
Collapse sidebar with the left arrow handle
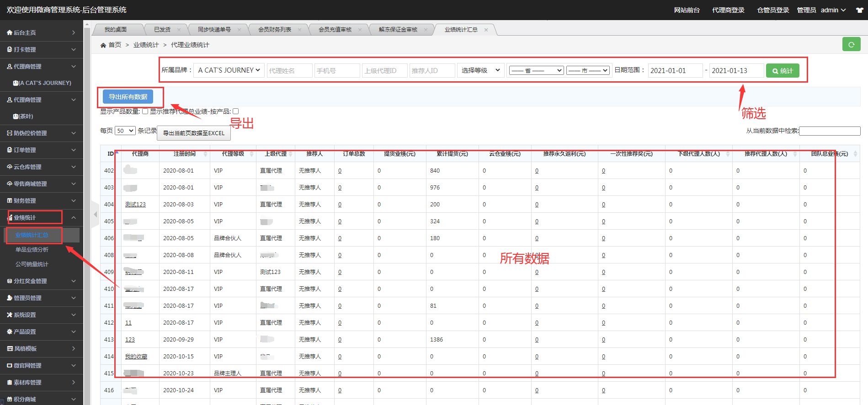click(x=95, y=214)
